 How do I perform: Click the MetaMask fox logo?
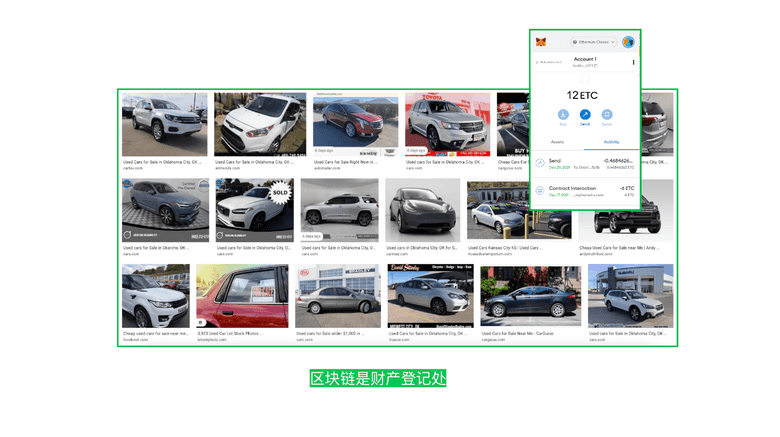pos(541,42)
